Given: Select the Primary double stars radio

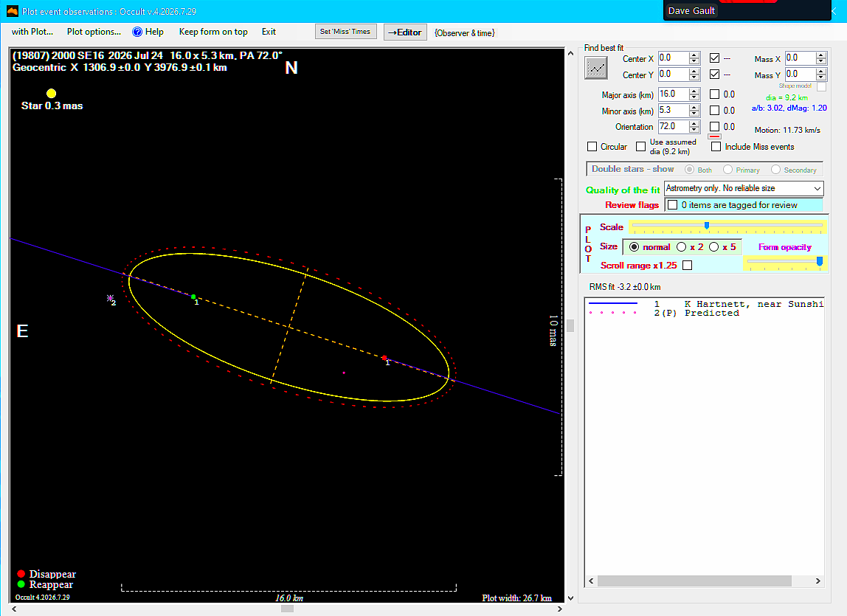Looking at the screenshot, I should coord(727,170).
